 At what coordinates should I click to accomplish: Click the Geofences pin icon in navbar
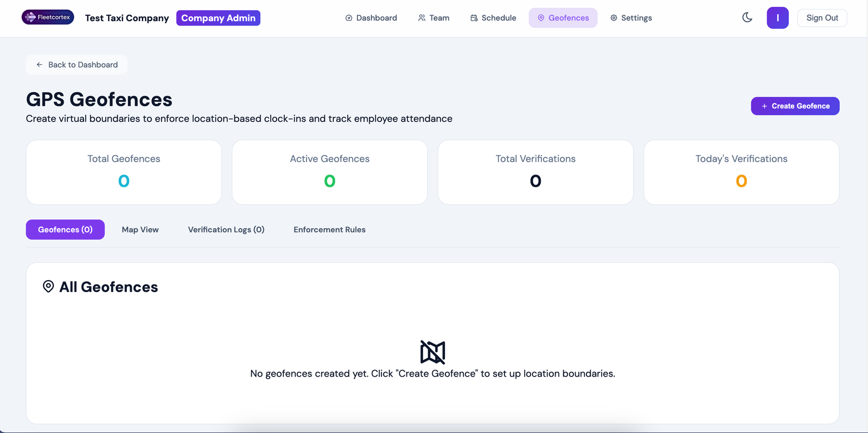pyautogui.click(x=541, y=18)
